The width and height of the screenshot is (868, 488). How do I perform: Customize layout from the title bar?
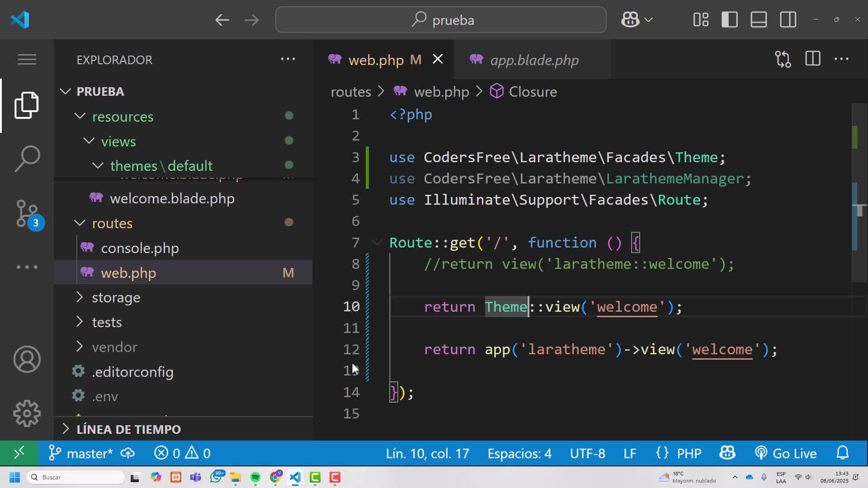(x=701, y=20)
